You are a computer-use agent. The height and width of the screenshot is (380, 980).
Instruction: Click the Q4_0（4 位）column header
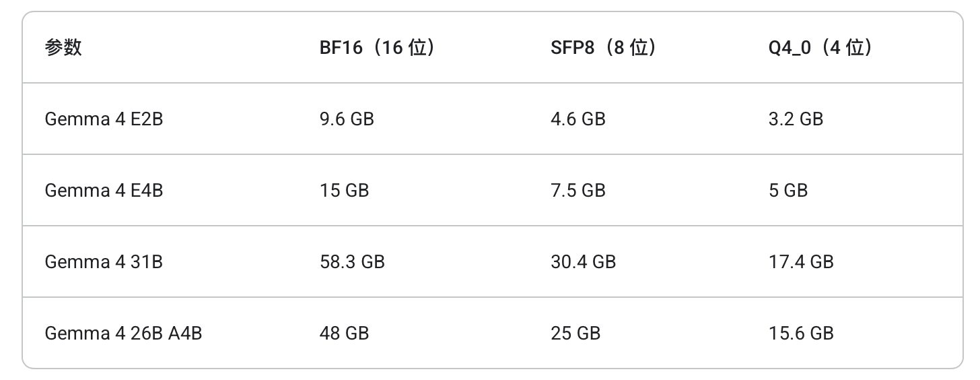point(820,48)
